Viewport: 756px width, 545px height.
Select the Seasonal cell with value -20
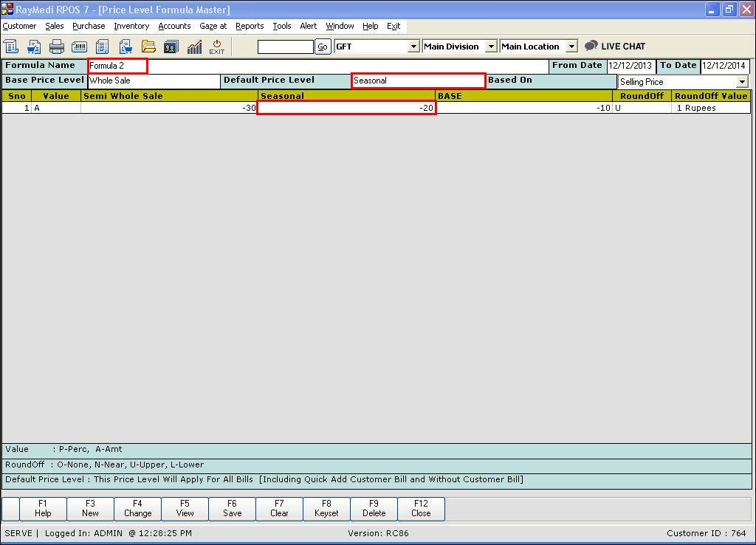click(346, 108)
